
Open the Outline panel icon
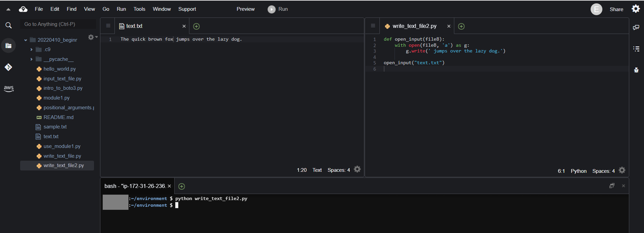[636, 49]
